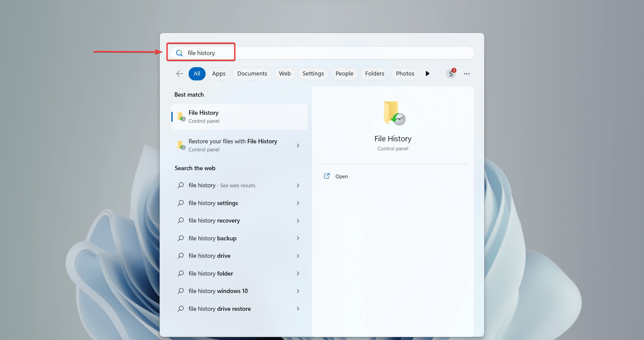Expand chevron for file history folder
The height and width of the screenshot is (340, 644).
pos(298,273)
